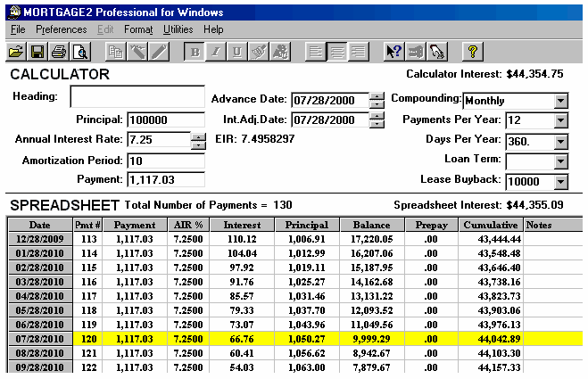Viewport: 588px width, 379px height.
Task: Click the Print icon in toolbar
Action: [x=59, y=52]
